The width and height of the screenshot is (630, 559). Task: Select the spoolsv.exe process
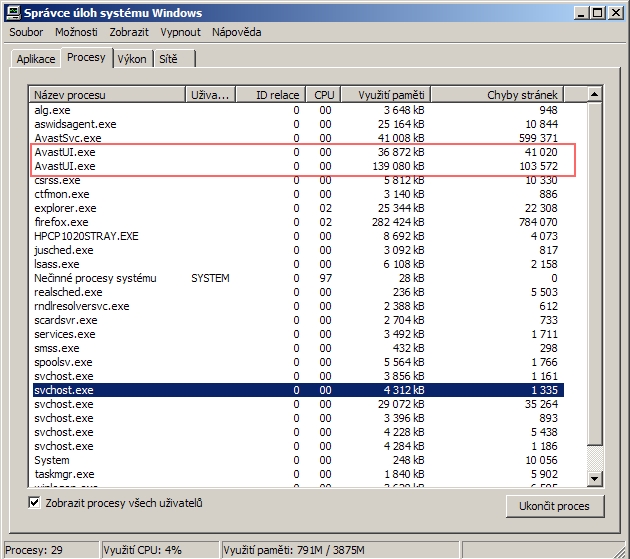click(x=298, y=362)
